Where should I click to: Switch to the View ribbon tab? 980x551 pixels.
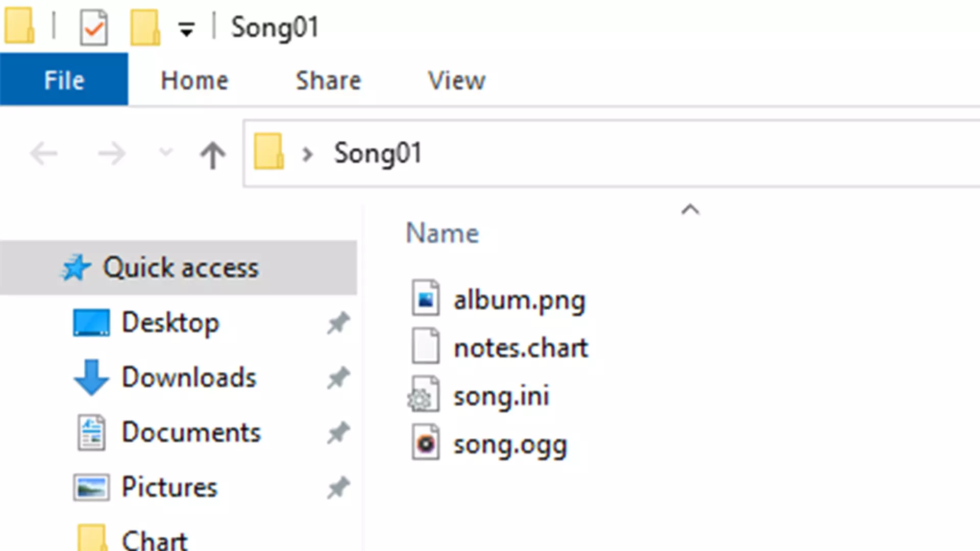pos(456,80)
